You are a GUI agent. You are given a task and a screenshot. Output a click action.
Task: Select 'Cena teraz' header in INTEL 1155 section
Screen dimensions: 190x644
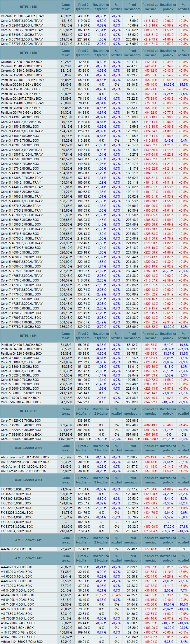point(66,7)
